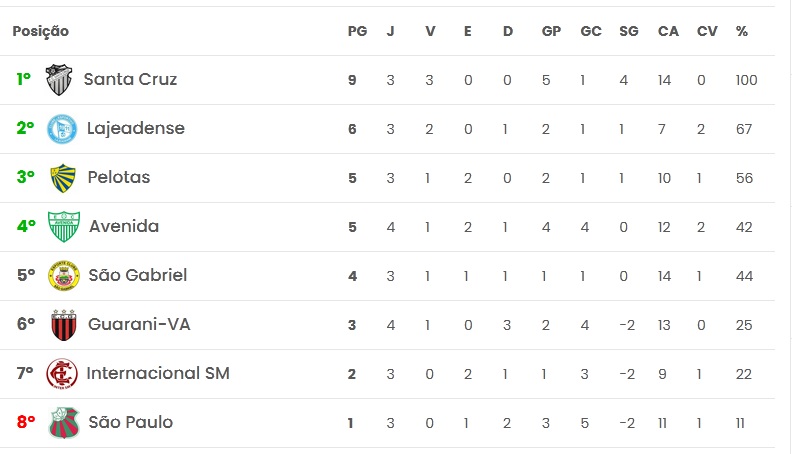The width and height of the screenshot is (792, 454).
Task: Open the Lajeadense team name
Action: [135, 128]
